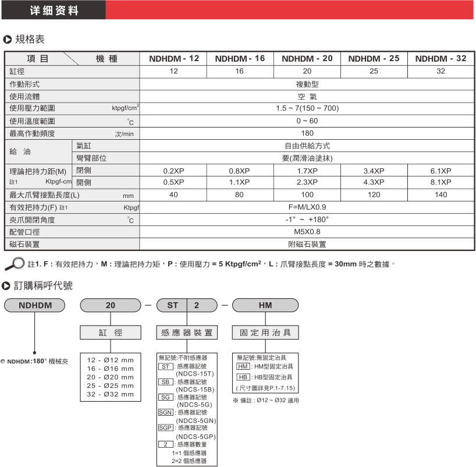This screenshot has width=476, height=467.
Task: Click the boxed HB fixture code
Action: coord(243,377)
